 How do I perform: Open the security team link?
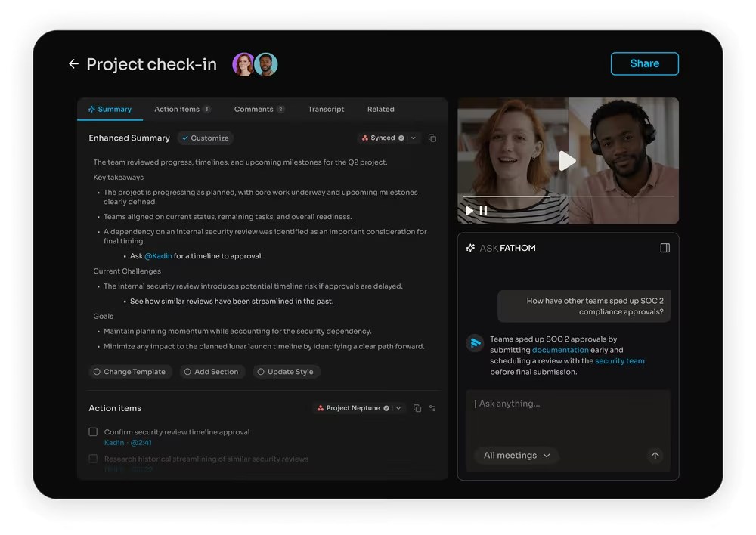pos(620,361)
